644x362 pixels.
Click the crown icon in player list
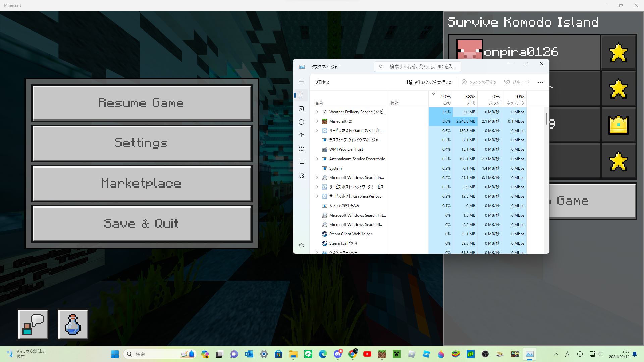click(618, 125)
